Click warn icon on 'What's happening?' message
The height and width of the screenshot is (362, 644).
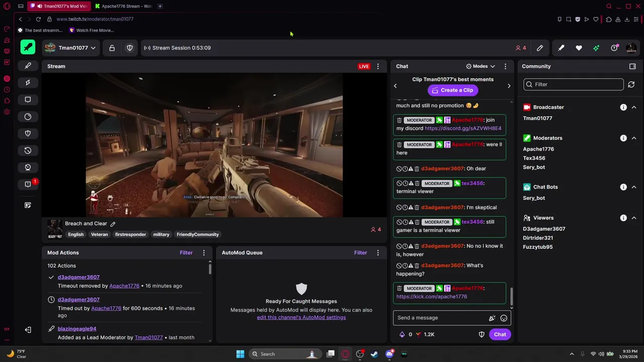click(x=411, y=265)
